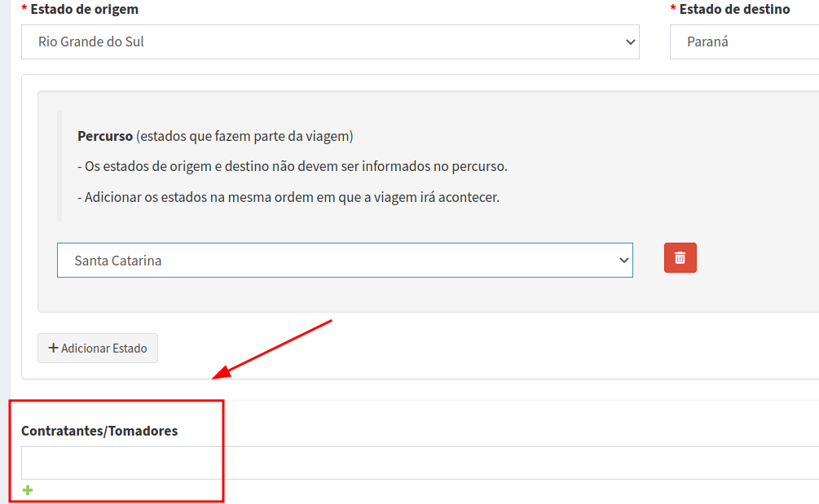Click the red annotation arrow head
The height and width of the screenshot is (504, 819).
[218, 375]
